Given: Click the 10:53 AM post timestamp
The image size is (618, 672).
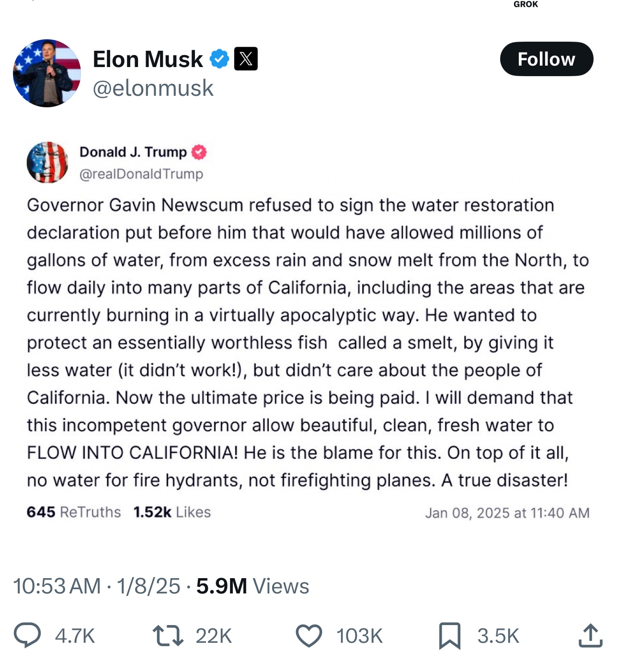Looking at the screenshot, I should click(x=57, y=586).
